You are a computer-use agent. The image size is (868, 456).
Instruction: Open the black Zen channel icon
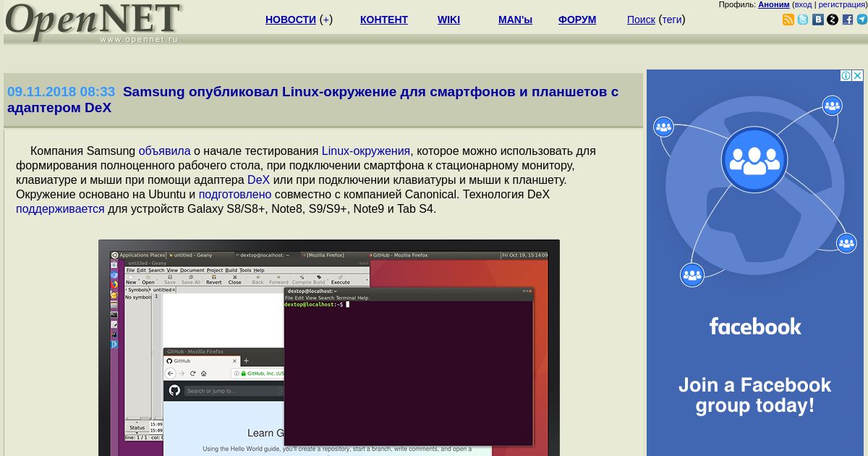click(x=833, y=20)
